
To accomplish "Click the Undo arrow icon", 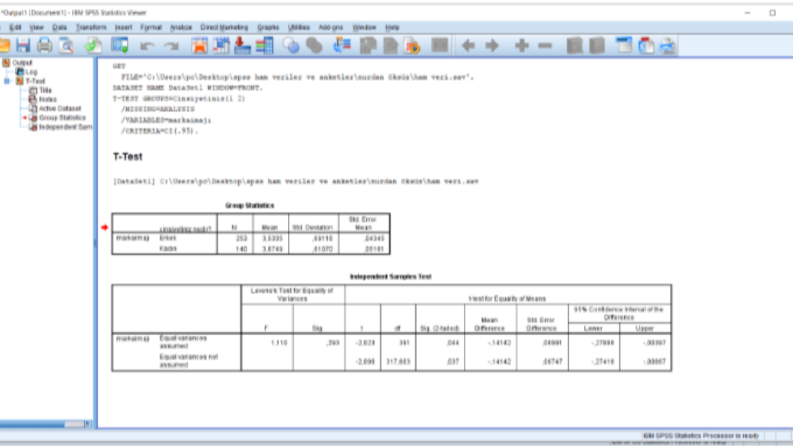I will click(x=147, y=46).
